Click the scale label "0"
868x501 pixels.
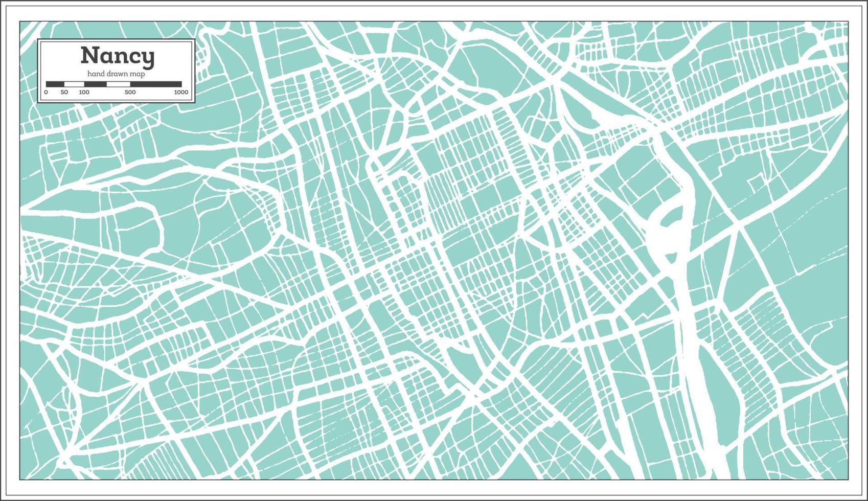coord(46,93)
